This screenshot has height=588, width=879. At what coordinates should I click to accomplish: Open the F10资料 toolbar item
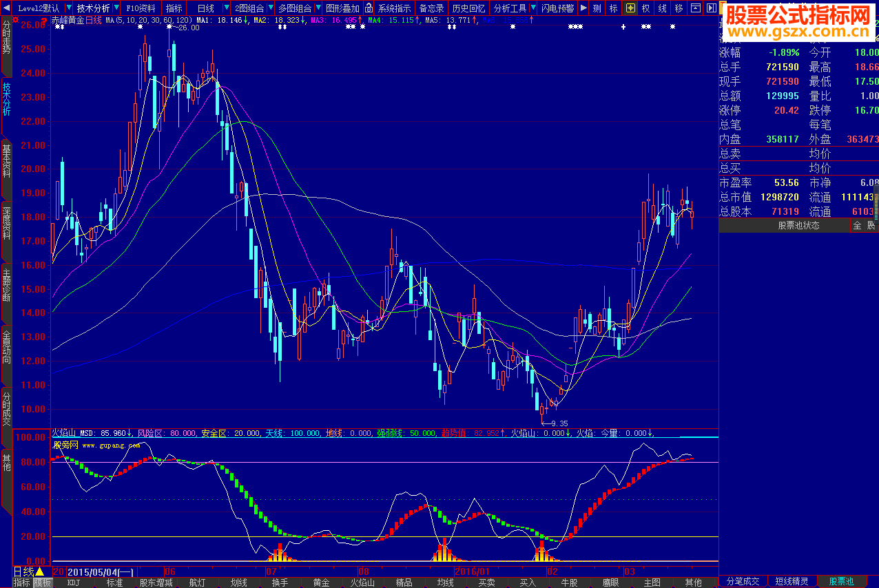tap(141, 8)
